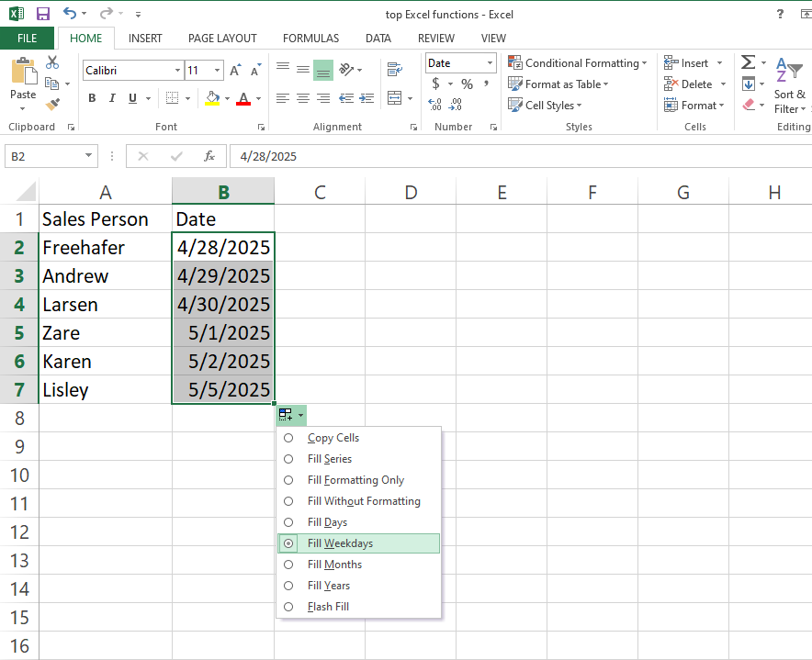This screenshot has width=812, height=660.
Task: Click the Decrease Decimal icon
Action: [x=456, y=105]
